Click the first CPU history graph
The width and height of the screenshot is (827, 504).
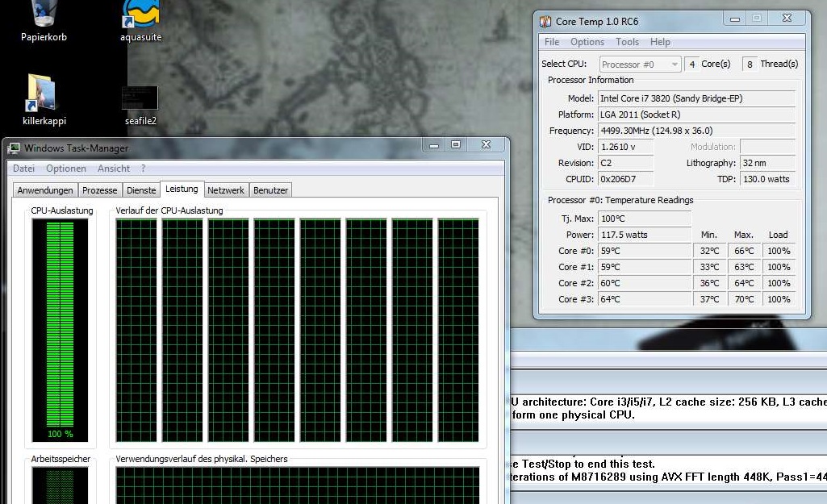point(136,330)
